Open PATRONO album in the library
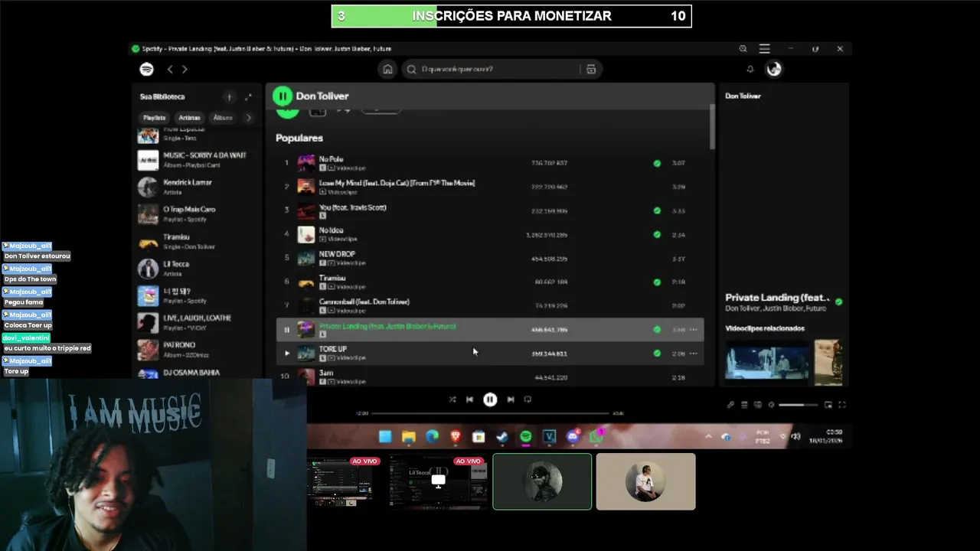The image size is (980, 551). point(196,350)
